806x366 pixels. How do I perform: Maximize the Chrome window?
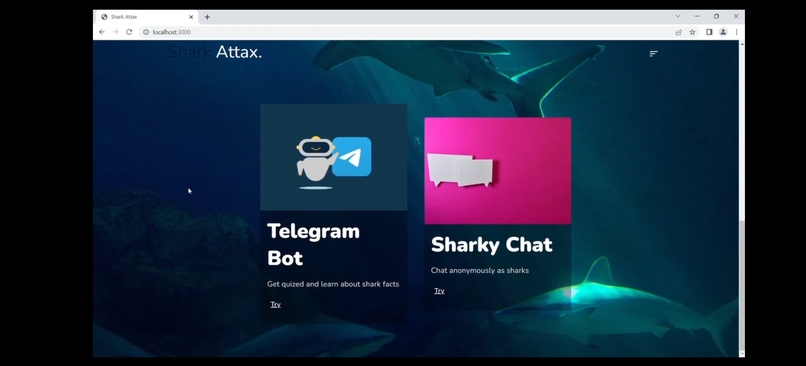pyautogui.click(x=717, y=16)
